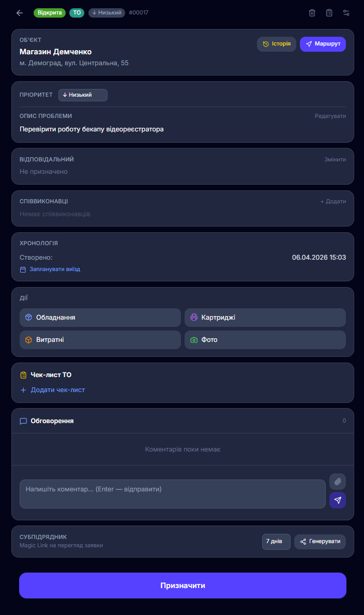
Task: Open the Маршрут route button
Action: point(323,44)
